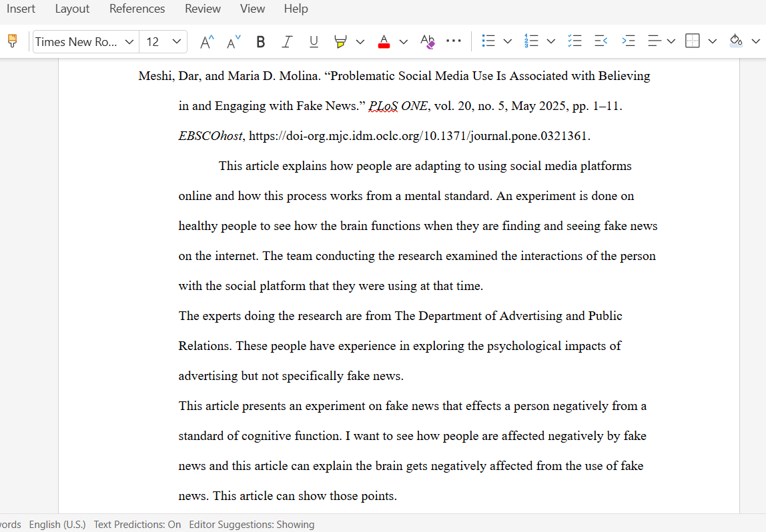766x532 pixels.
Task: Toggle bold formatting
Action: click(x=260, y=42)
